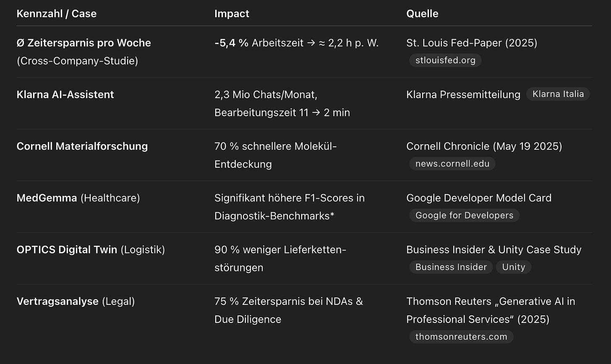Click the 2,3 Mio Chats/Monat impact cell

click(282, 103)
